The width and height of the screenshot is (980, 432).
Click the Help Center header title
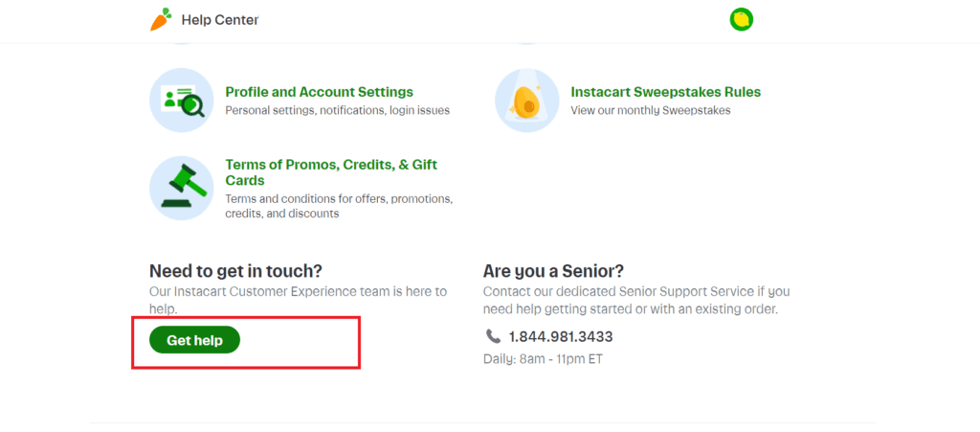point(219,20)
